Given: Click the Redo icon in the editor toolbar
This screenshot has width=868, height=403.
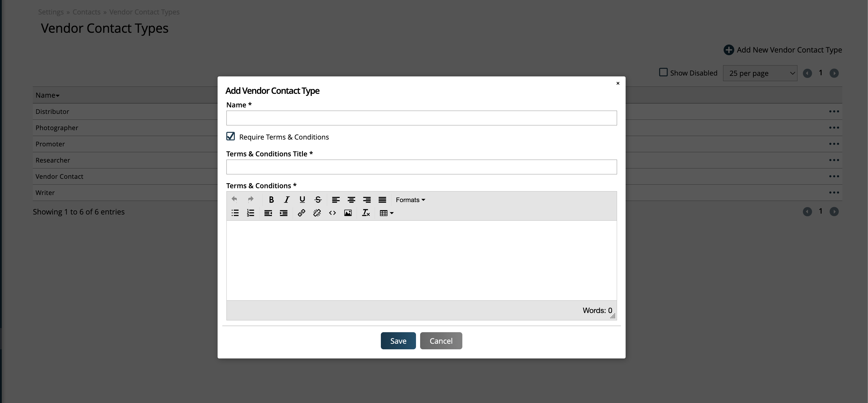Looking at the screenshot, I should 250,199.
